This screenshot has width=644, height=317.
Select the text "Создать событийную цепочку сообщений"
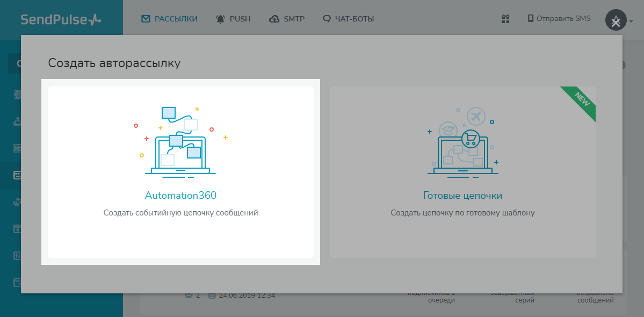coord(180,213)
